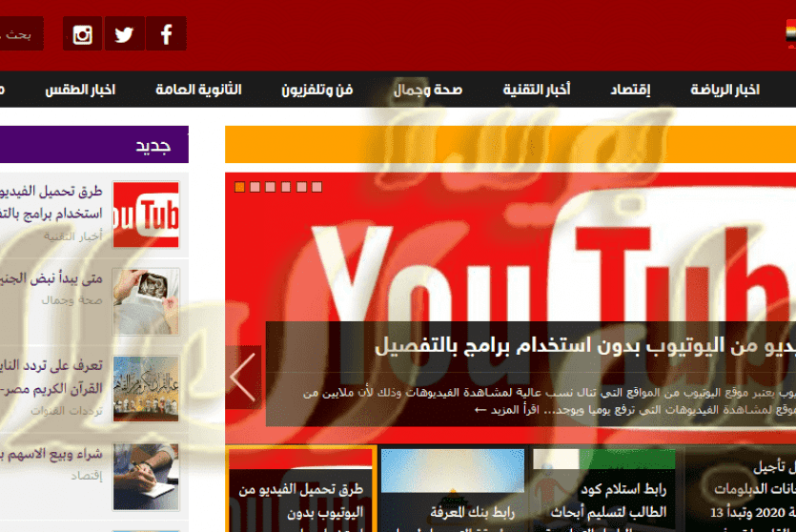Image resolution: width=796 pixels, height=532 pixels.
Task: Open sidebar article متى يبدأ نبض الجنين
Action: [x=51, y=278]
